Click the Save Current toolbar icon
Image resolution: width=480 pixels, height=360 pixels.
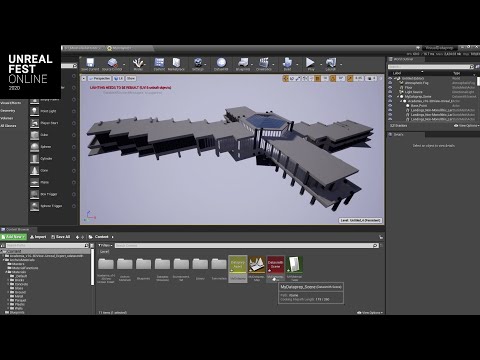(x=90, y=64)
